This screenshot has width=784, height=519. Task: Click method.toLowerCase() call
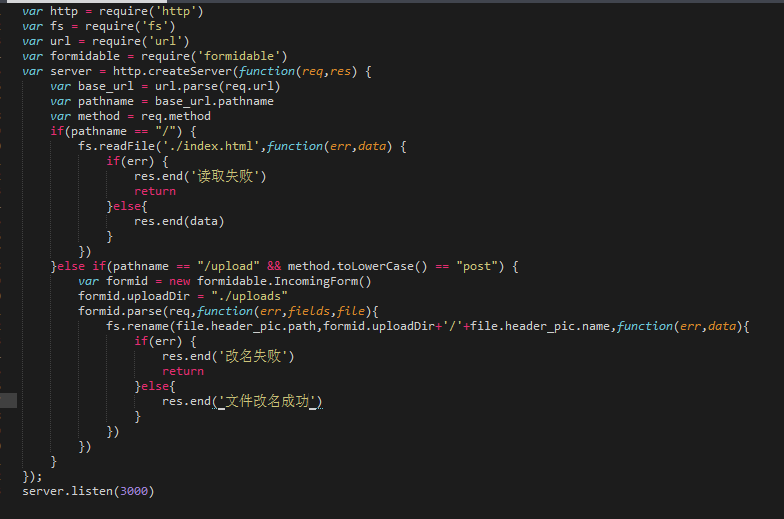tap(358, 266)
